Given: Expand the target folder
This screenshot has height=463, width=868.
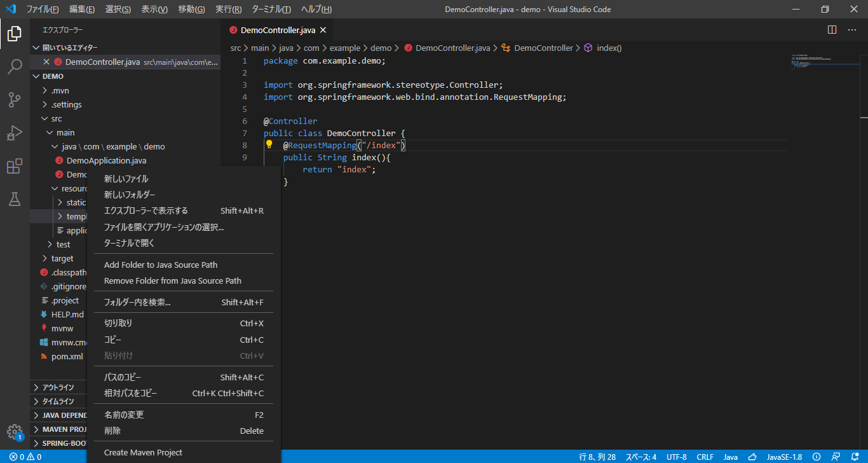Looking at the screenshot, I should 62,258.
